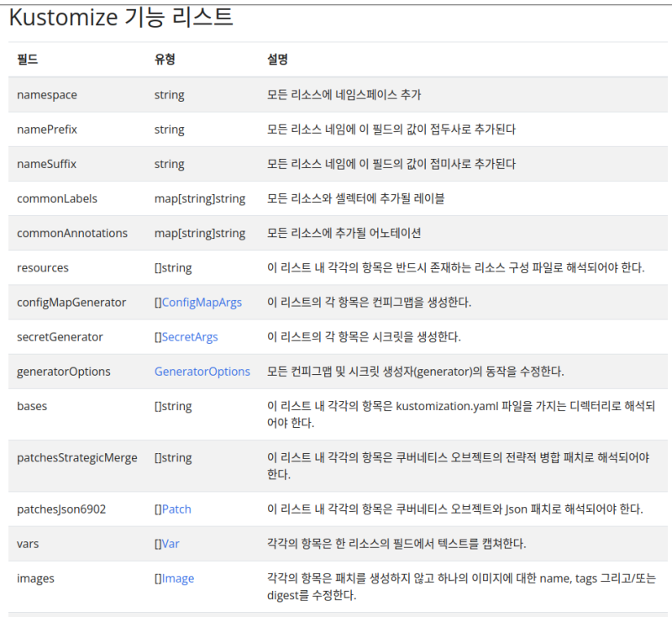Select the namePrefix field name
The height and width of the screenshot is (617, 672).
coord(47,130)
